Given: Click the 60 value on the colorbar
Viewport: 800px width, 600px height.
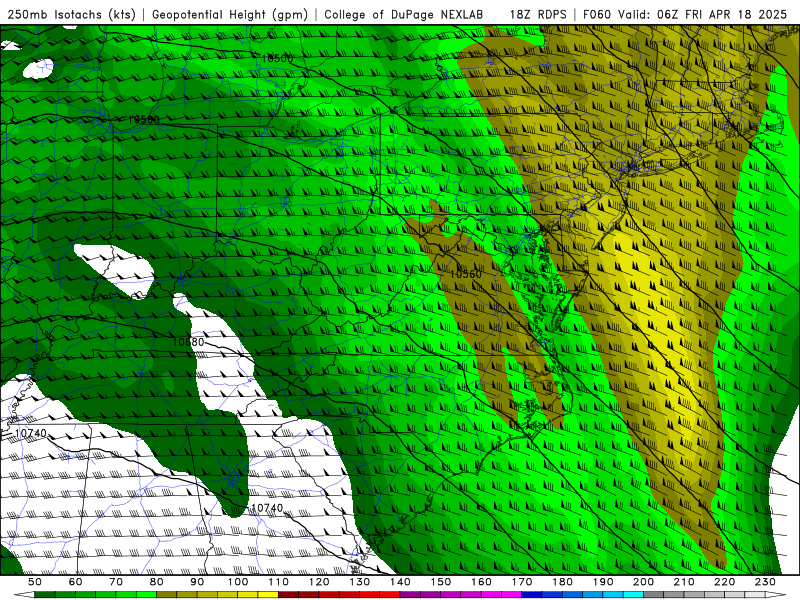Looking at the screenshot, I should pyautogui.click(x=76, y=582).
